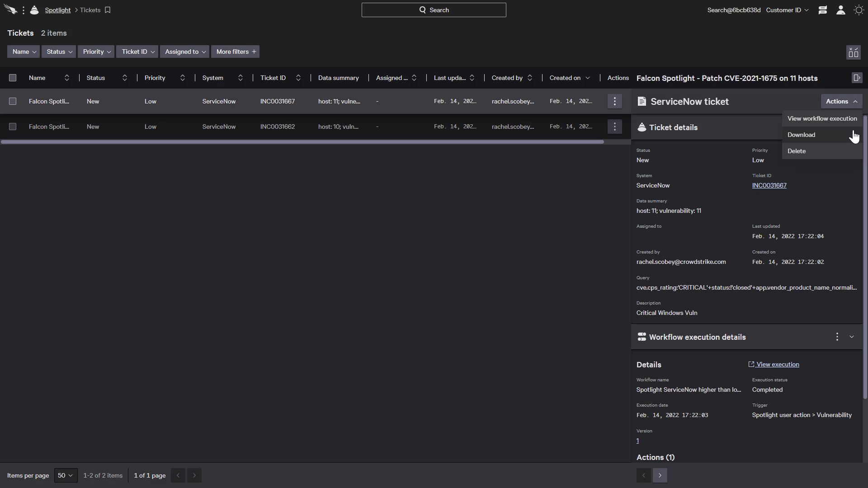Click the Search field in header
Image resolution: width=868 pixels, height=488 pixels.
coord(434,10)
